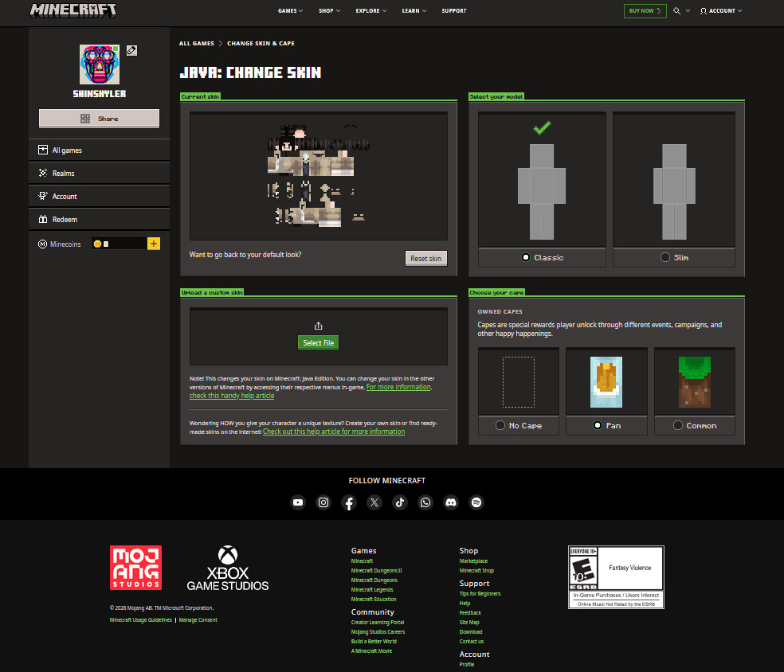Open Minecraft Shop footer link

tap(476, 571)
